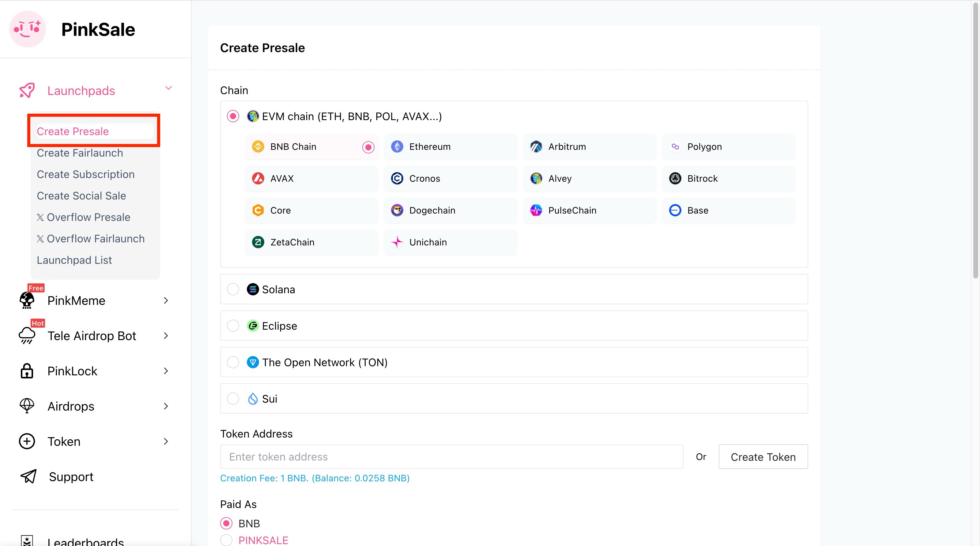Click the Token plus-circle icon
This screenshot has width=980, height=546.
27,442
